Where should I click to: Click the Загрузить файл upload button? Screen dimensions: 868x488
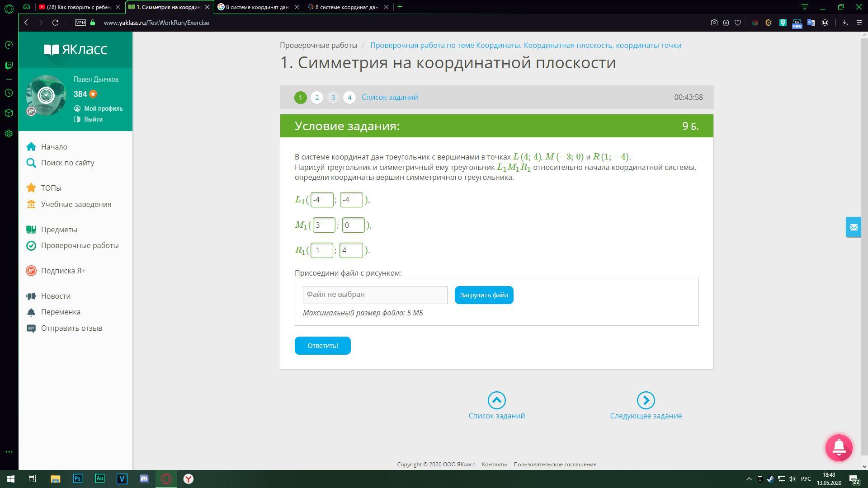tap(484, 295)
